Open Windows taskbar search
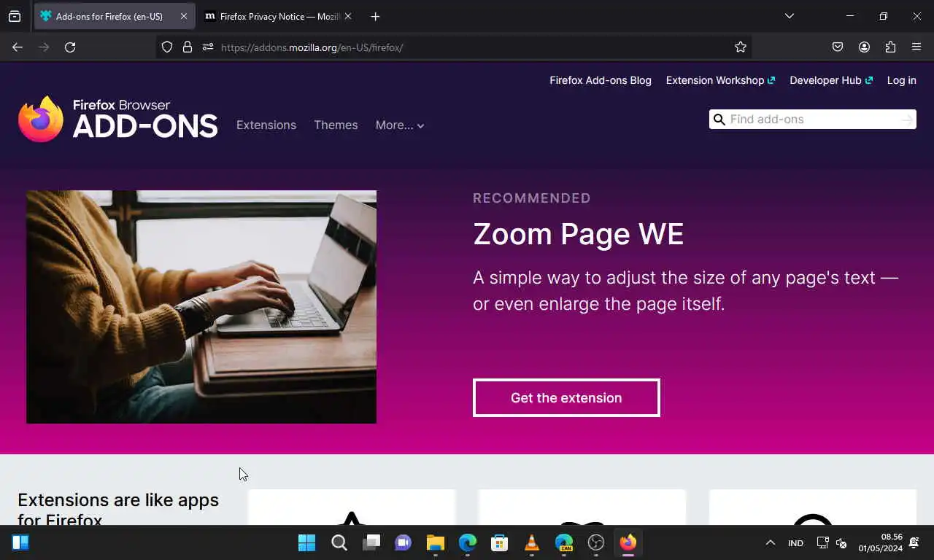The width and height of the screenshot is (934, 560). [339, 542]
